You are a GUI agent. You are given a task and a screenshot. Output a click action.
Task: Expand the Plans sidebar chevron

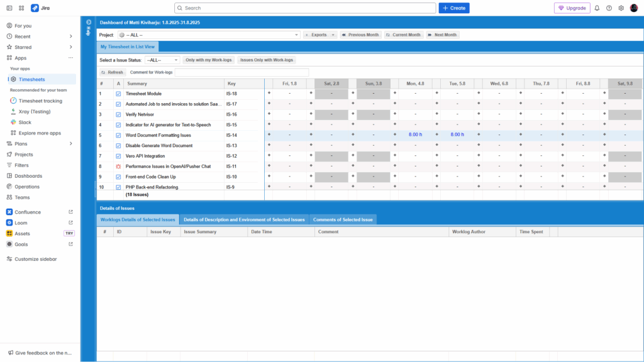click(70, 144)
